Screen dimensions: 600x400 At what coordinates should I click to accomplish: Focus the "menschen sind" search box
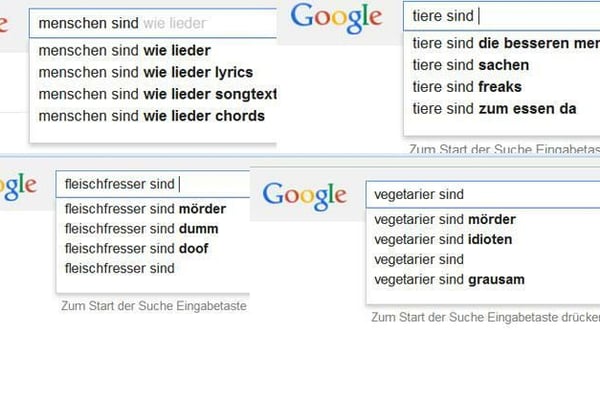click(152, 22)
